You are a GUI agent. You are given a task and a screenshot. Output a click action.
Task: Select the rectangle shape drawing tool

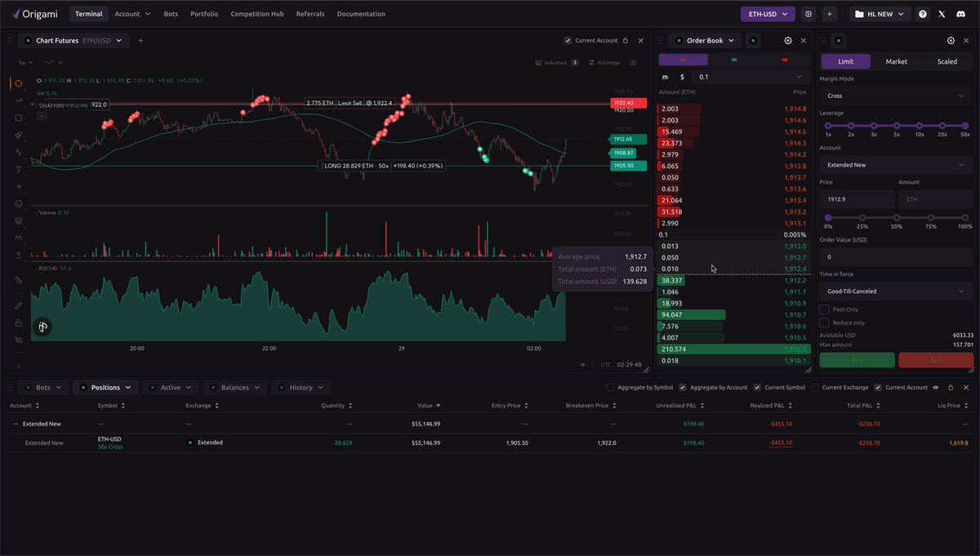(x=18, y=118)
